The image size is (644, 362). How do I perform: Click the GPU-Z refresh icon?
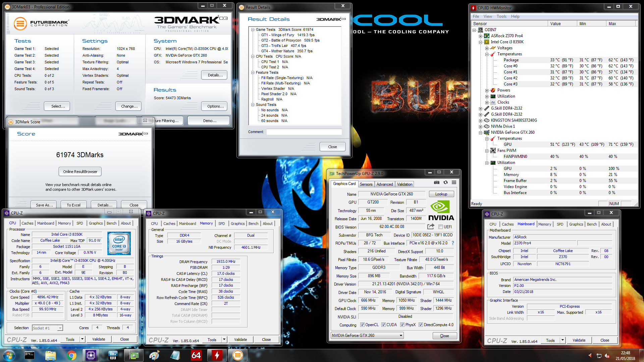coord(445,182)
